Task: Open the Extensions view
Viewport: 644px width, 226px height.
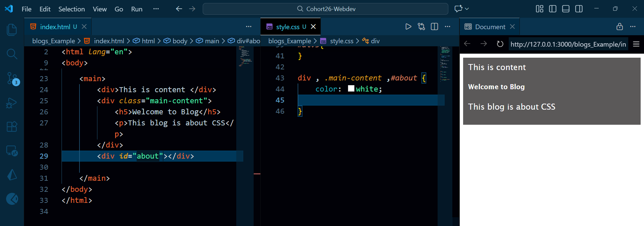Action: [x=12, y=127]
